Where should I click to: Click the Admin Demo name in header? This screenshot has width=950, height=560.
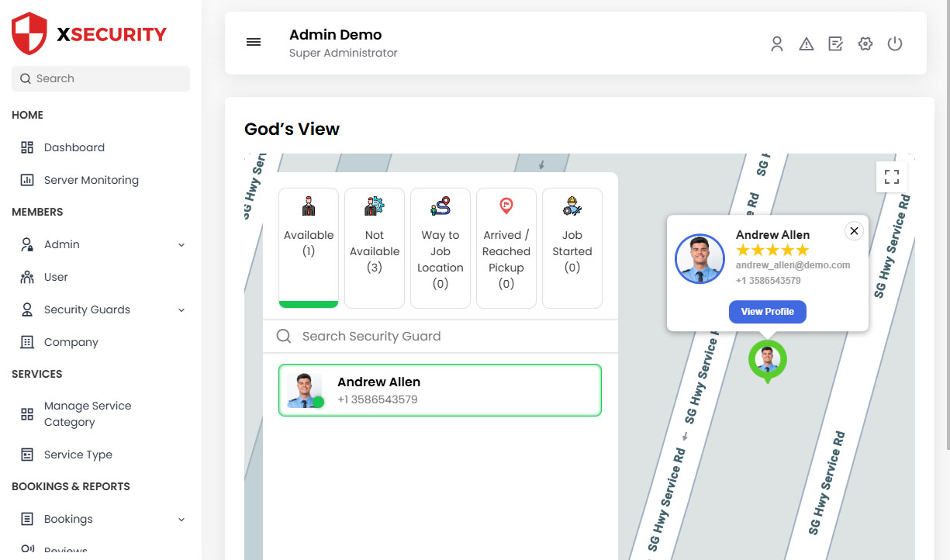click(336, 35)
